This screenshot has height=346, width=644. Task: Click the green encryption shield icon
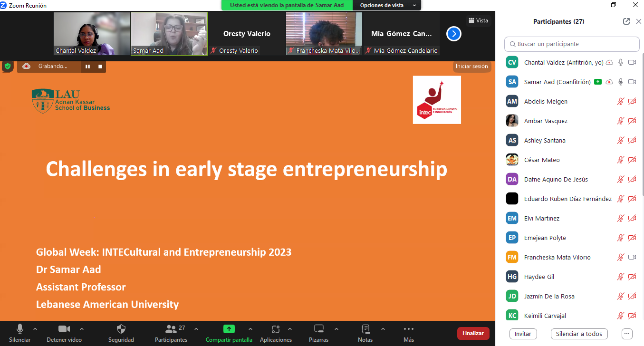pos(8,66)
